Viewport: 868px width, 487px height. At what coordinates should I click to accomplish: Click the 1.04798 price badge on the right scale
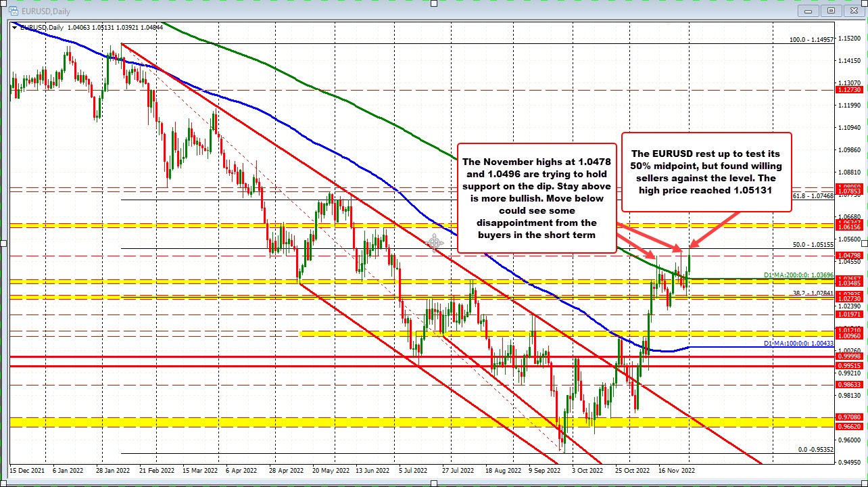851,255
